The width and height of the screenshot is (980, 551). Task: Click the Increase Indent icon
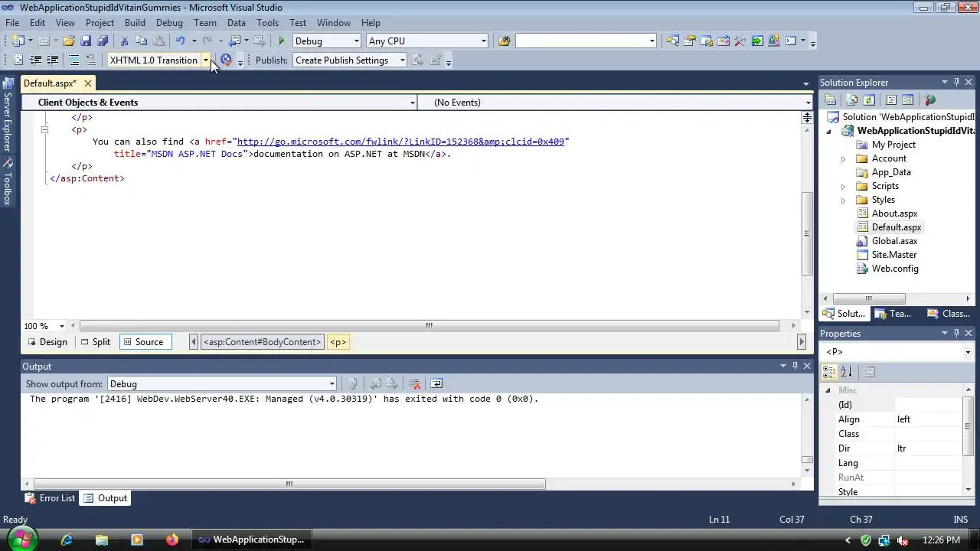(x=52, y=60)
